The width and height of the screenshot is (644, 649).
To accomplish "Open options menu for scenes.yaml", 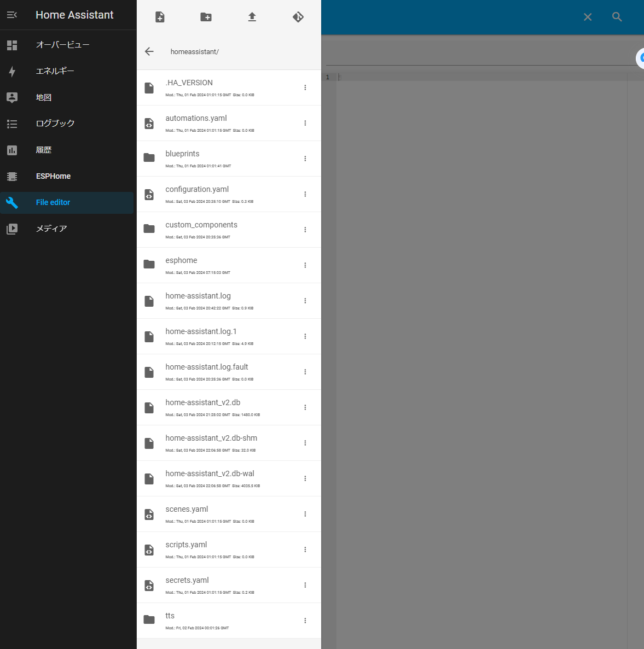I will [305, 514].
